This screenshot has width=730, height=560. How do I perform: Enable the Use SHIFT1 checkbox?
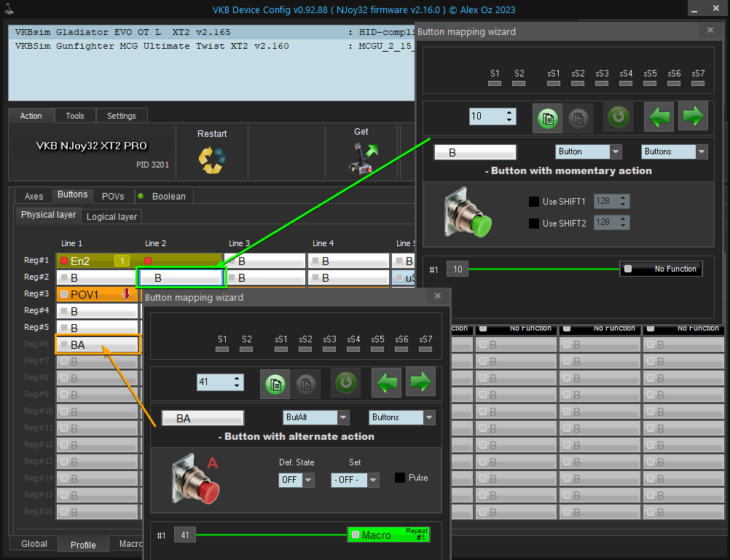click(x=534, y=202)
